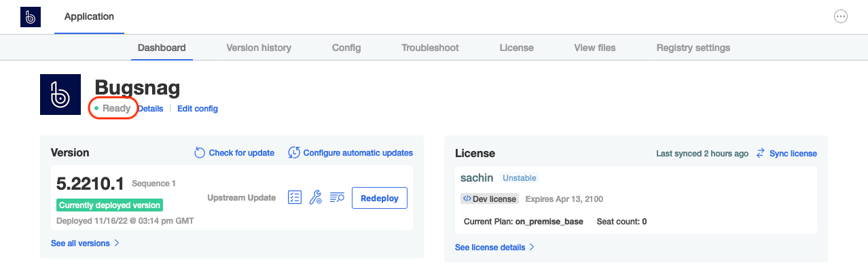Click the Check for update refresh icon
Viewport: 868px width, 272px height.
[200, 153]
